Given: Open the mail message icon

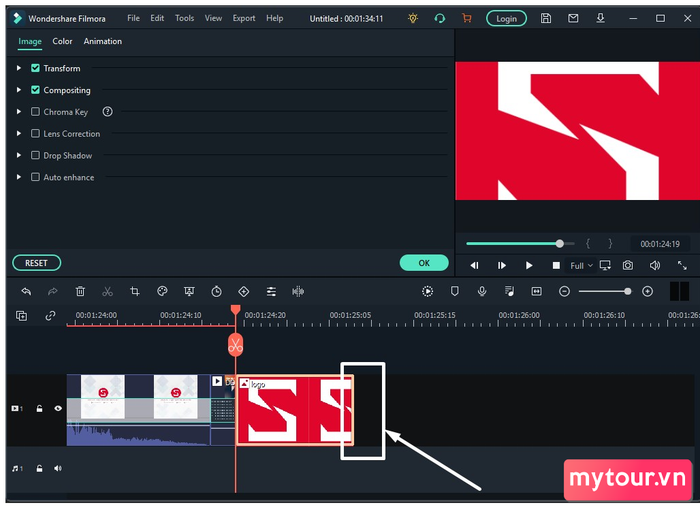Looking at the screenshot, I should tap(573, 18).
